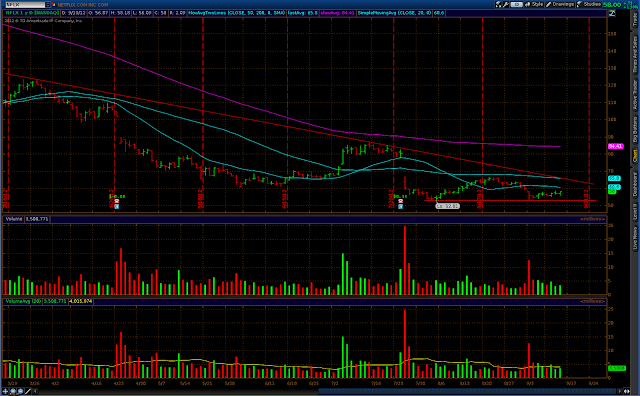Image resolution: width=640 pixels, height=396 pixels.
Task: Open the Drawings menu
Action: [x=560, y=4]
